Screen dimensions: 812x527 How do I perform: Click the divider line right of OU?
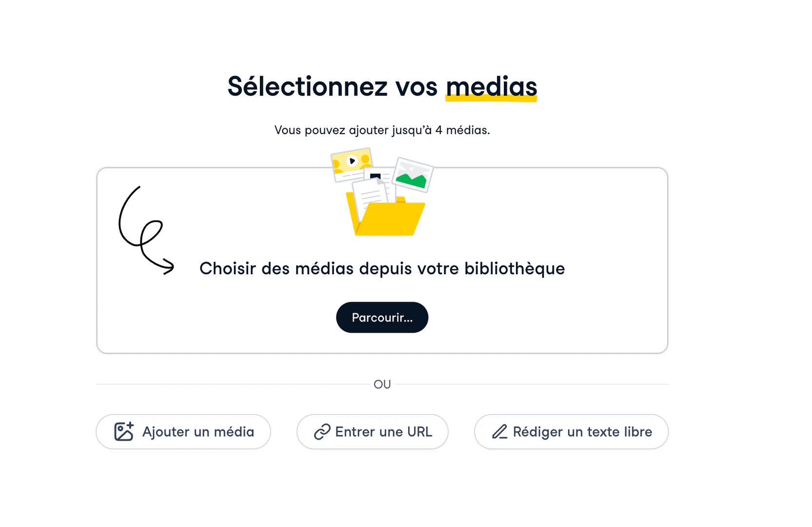click(532, 385)
